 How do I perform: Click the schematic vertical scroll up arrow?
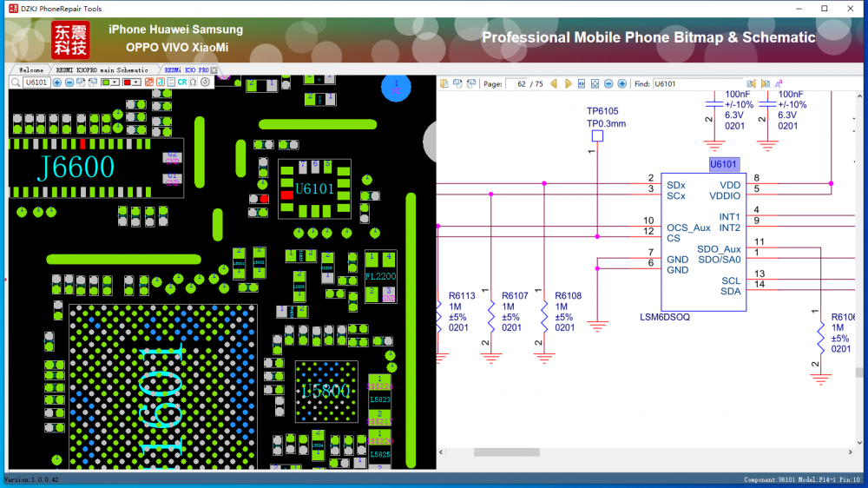pos(859,96)
